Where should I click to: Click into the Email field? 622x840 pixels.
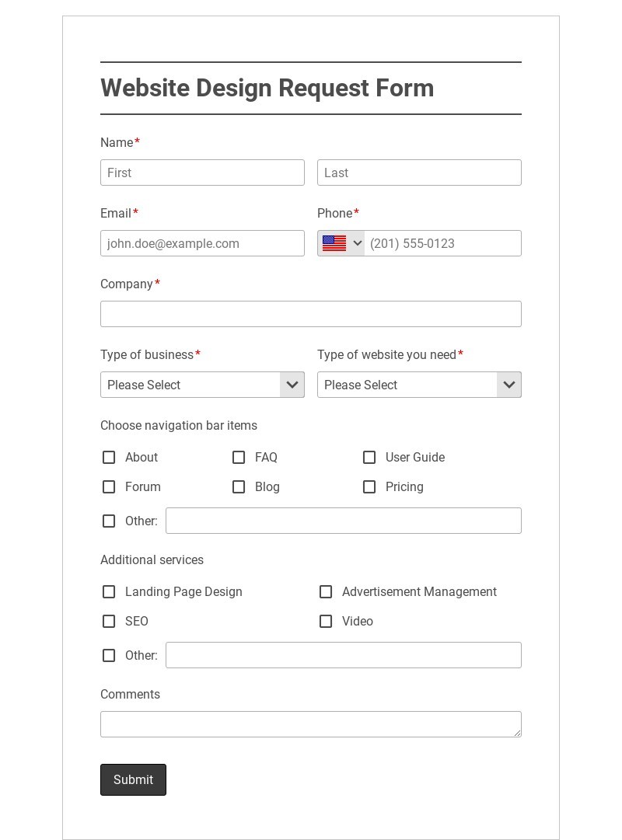(x=202, y=243)
